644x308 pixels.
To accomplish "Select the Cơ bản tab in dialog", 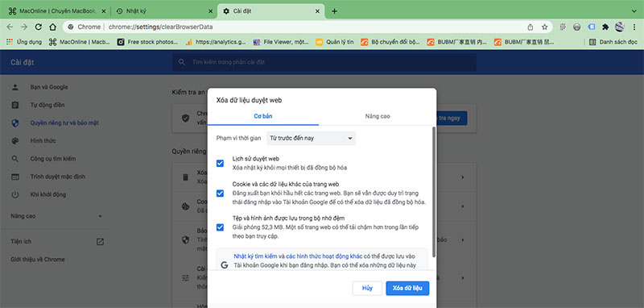I will [263, 116].
